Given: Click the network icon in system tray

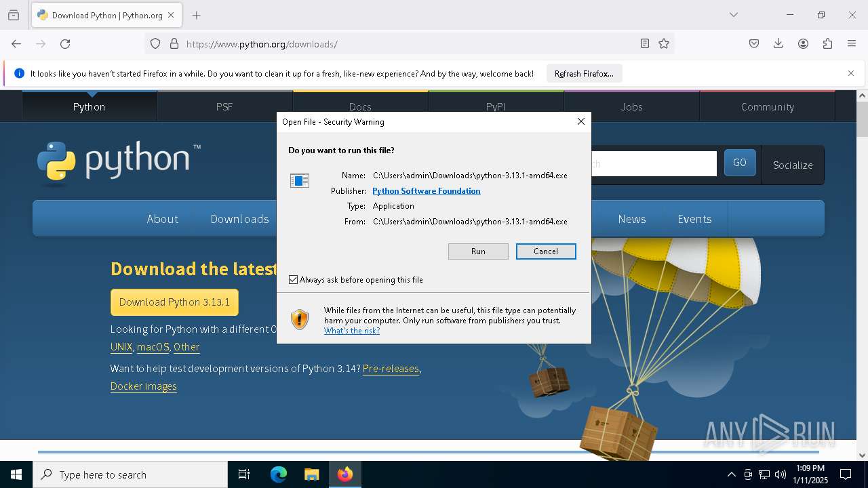Looking at the screenshot, I should pyautogui.click(x=764, y=474).
